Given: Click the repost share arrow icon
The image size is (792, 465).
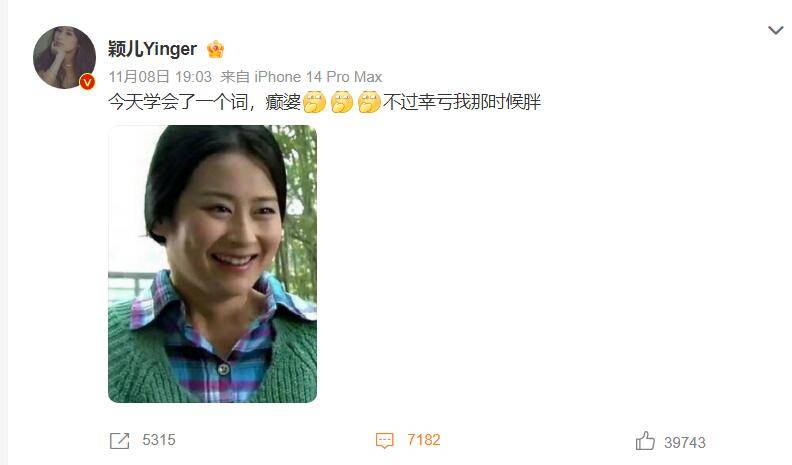Looking at the screenshot, I should coord(120,440).
